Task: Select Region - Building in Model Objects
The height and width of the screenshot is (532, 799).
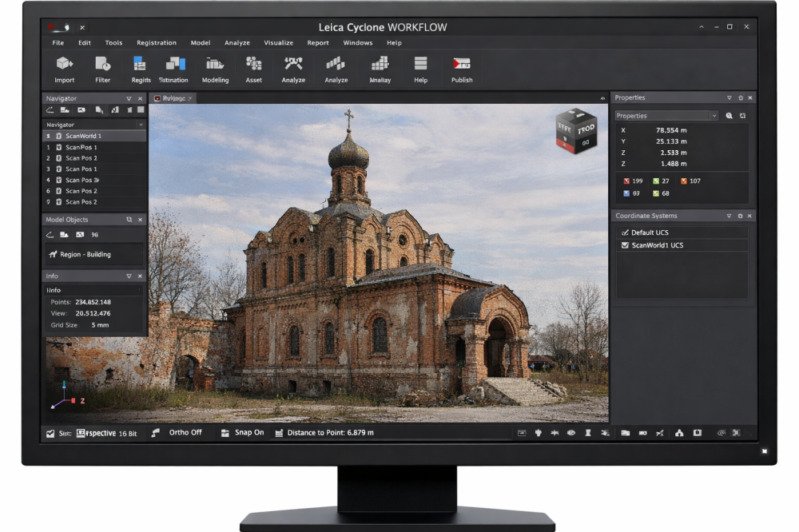Action: pyautogui.click(x=85, y=255)
